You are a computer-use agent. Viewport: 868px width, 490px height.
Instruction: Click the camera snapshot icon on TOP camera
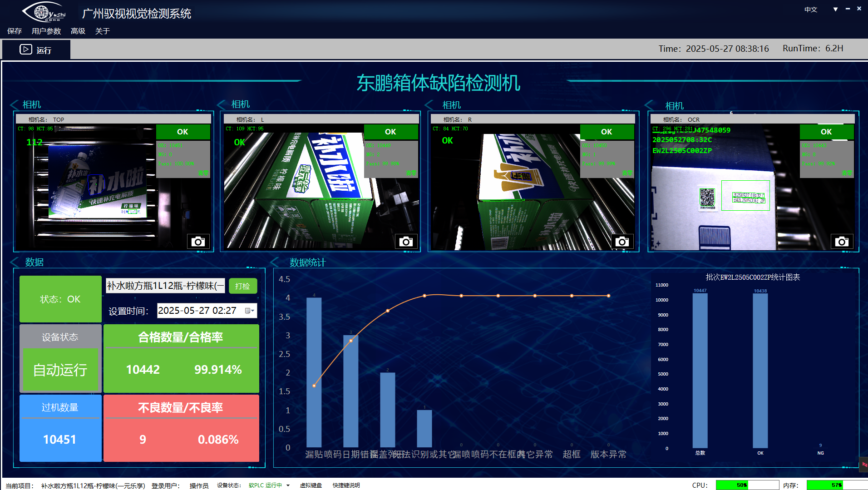click(198, 242)
